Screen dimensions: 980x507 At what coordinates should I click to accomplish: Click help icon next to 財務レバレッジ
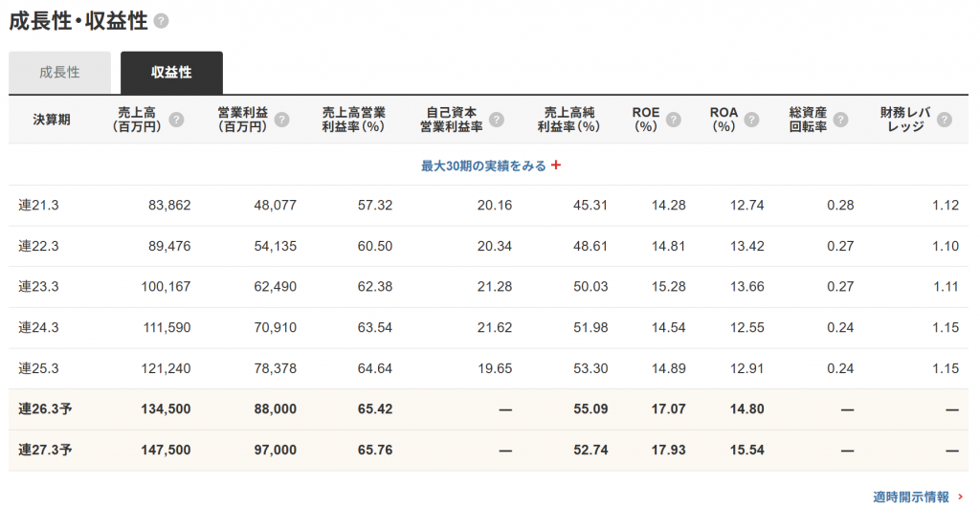945,120
